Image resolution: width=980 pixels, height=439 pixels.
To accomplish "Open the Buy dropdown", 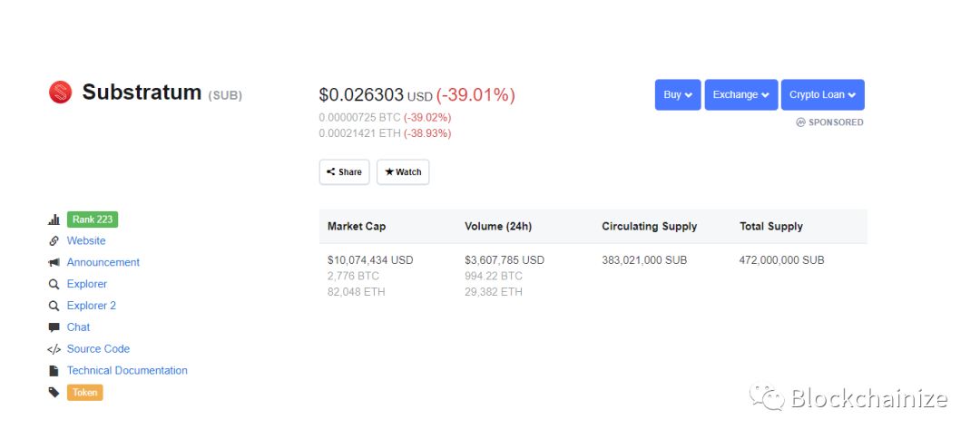I will (678, 95).
